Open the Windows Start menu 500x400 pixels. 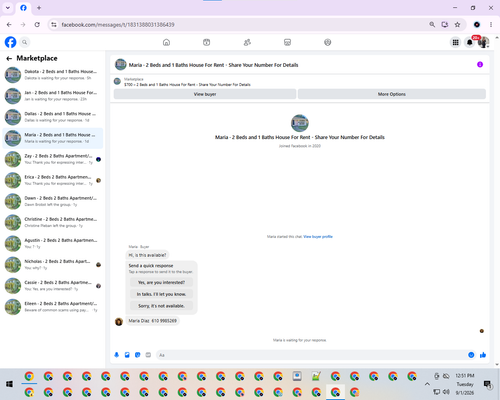pos(9,384)
